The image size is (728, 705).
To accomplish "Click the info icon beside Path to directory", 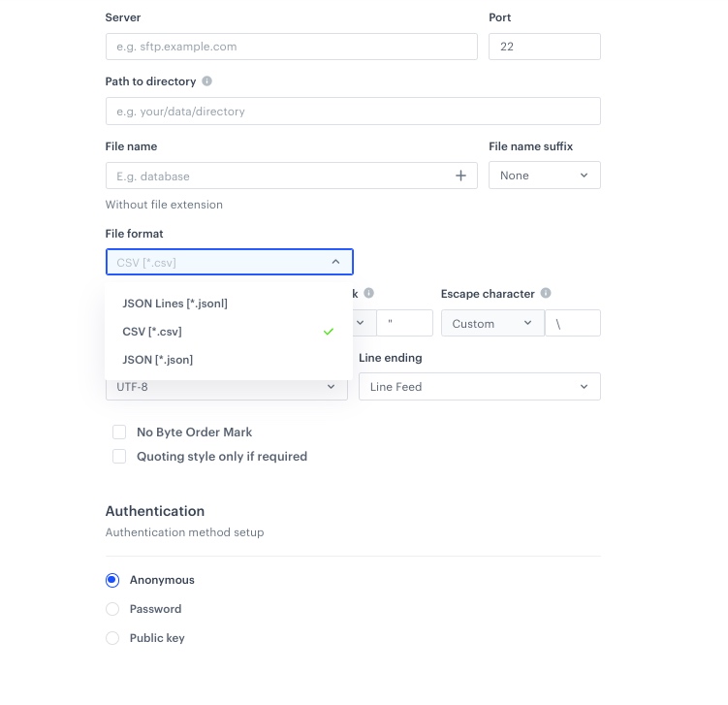I will tap(207, 81).
